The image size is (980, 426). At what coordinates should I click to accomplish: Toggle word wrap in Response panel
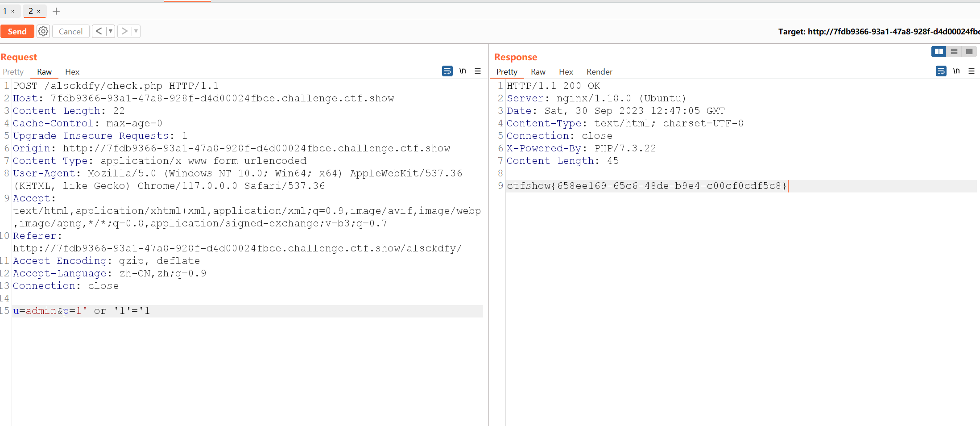[941, 71]
